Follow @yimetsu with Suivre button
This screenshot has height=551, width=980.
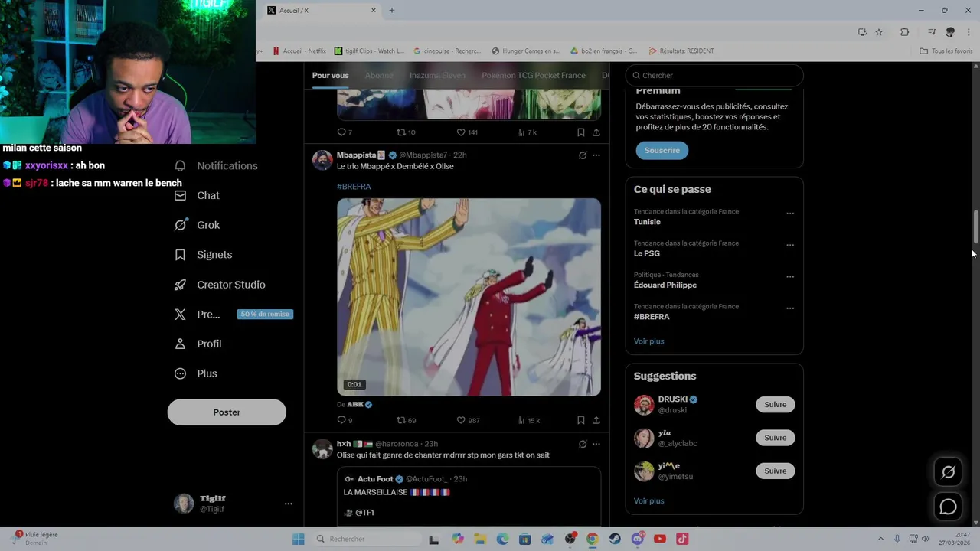click(x=775, y=471)
